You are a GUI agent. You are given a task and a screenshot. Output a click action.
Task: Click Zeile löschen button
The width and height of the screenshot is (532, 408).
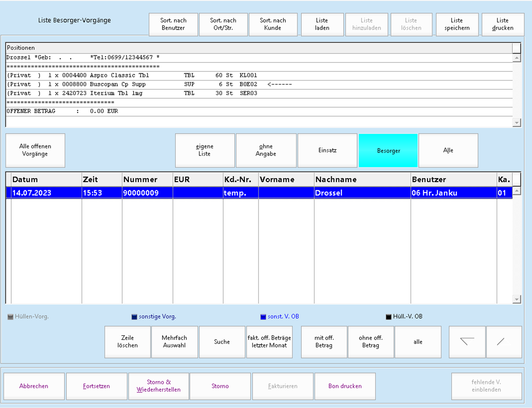(127, 342)
